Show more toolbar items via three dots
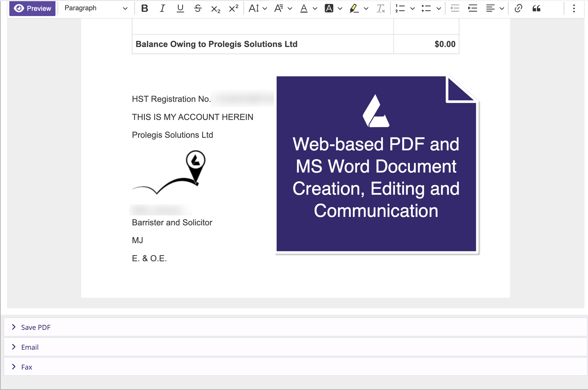588x390 pixels. point(574,8)
